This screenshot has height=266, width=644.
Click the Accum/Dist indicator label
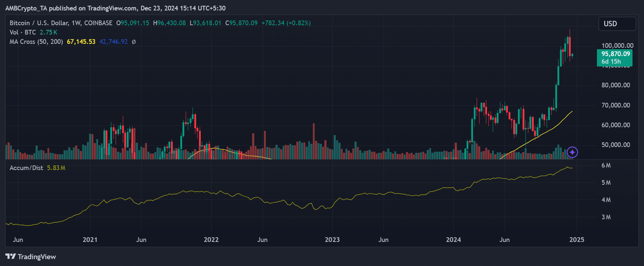(26, 168)
